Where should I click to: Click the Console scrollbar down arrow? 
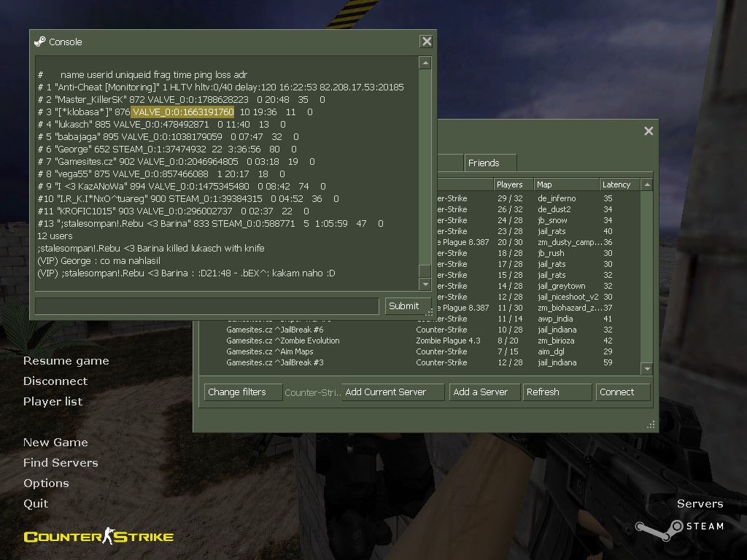tap(425, 284)
